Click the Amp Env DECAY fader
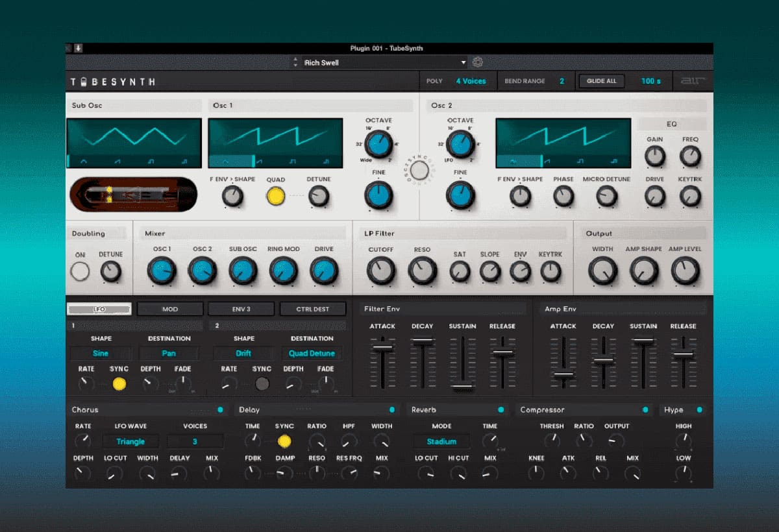The height and width of the screenshot is (532, 779). (604, 360)
